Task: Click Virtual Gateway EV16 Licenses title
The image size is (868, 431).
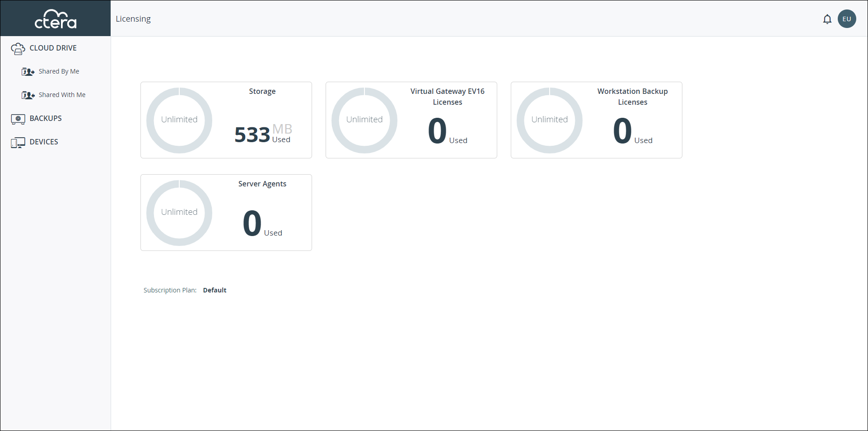Action: [448, 97]
